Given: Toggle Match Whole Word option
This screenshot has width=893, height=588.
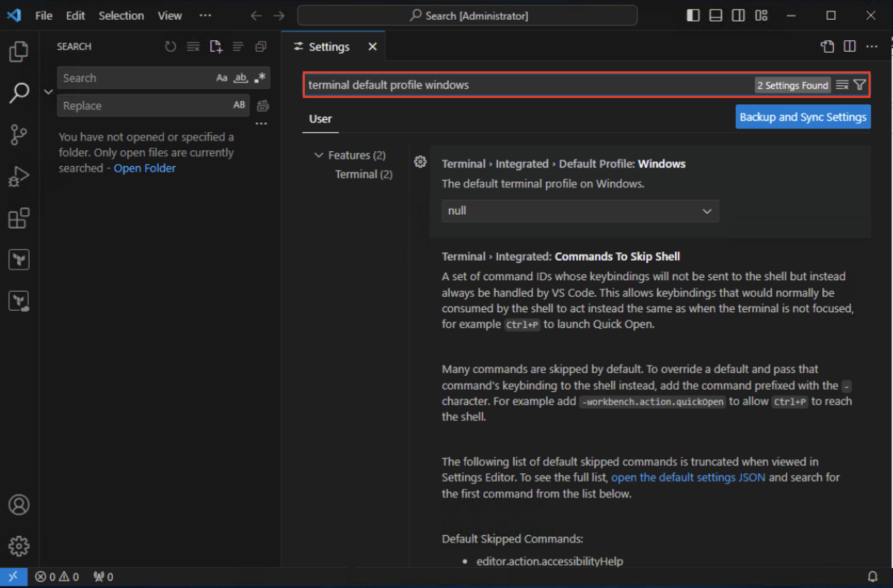Looking at the screenshot, I should [241, 78].
